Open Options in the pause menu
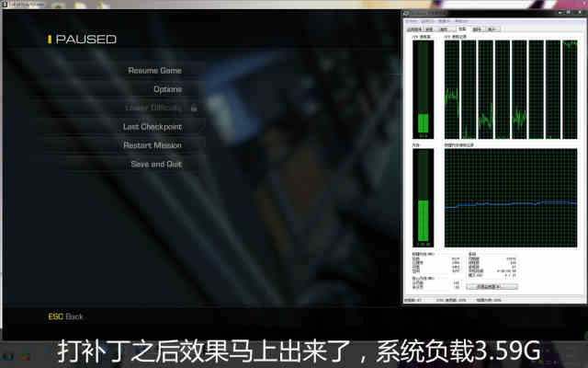The height and width of the screenshot is (368, 588). [x=167, y=89]
